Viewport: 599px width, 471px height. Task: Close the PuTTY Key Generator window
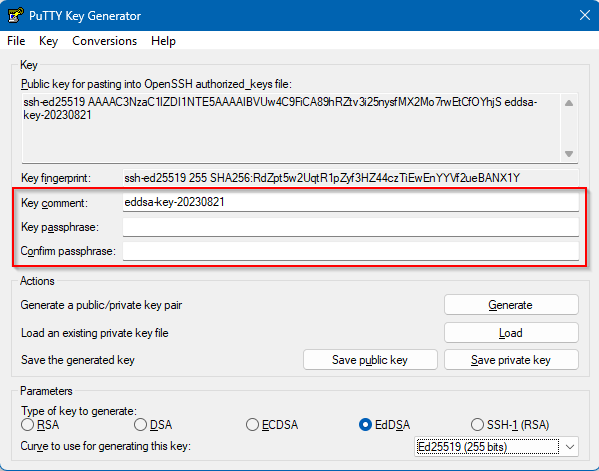point(585,15)
